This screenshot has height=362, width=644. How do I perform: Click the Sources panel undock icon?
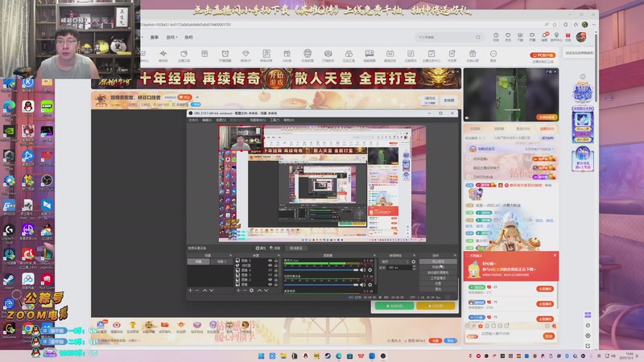click(279, 255)
